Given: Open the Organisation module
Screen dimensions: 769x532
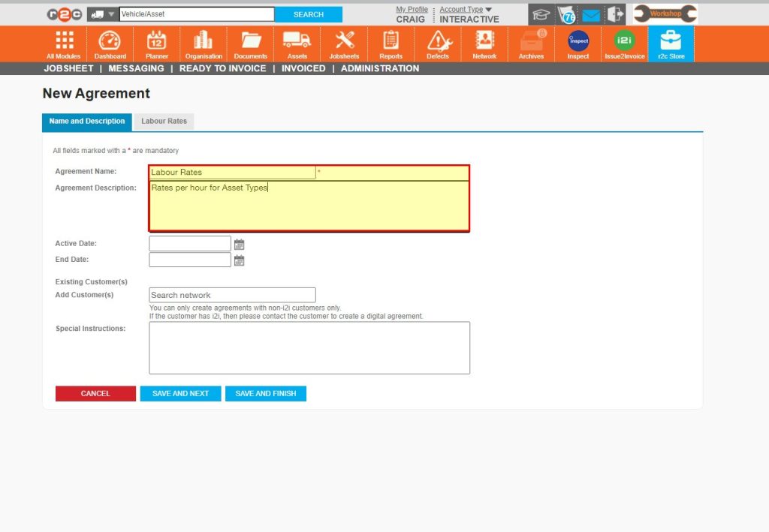Looking at the screenshot, I should click(204, 44).
